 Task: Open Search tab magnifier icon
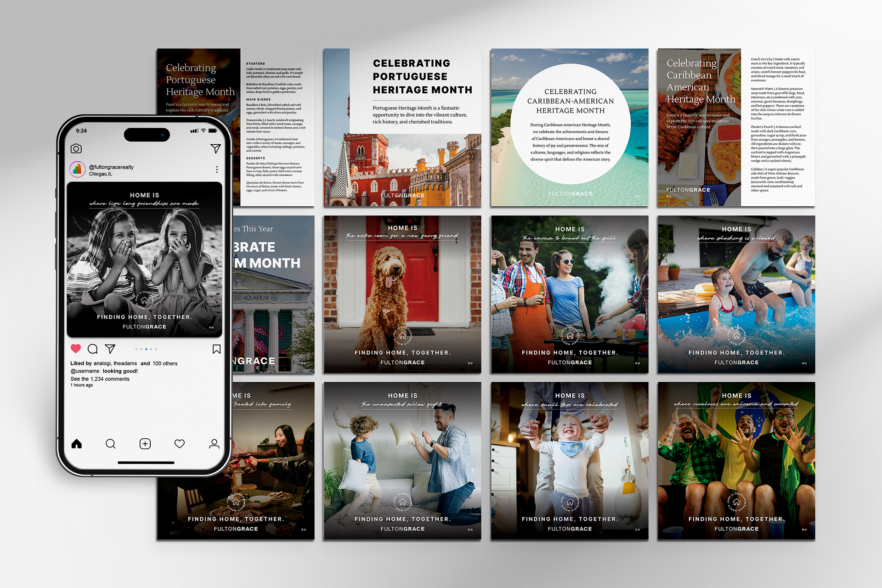[x=111, y=444]
